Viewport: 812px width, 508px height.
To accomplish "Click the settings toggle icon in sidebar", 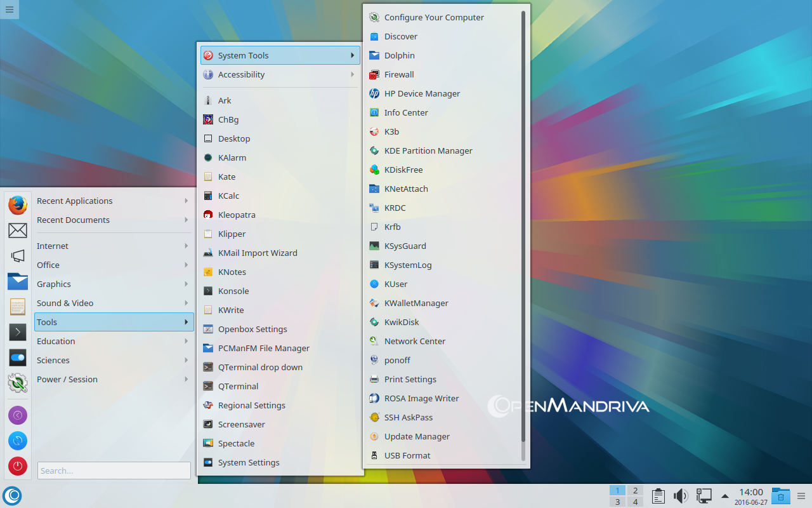I will [18, 358].
